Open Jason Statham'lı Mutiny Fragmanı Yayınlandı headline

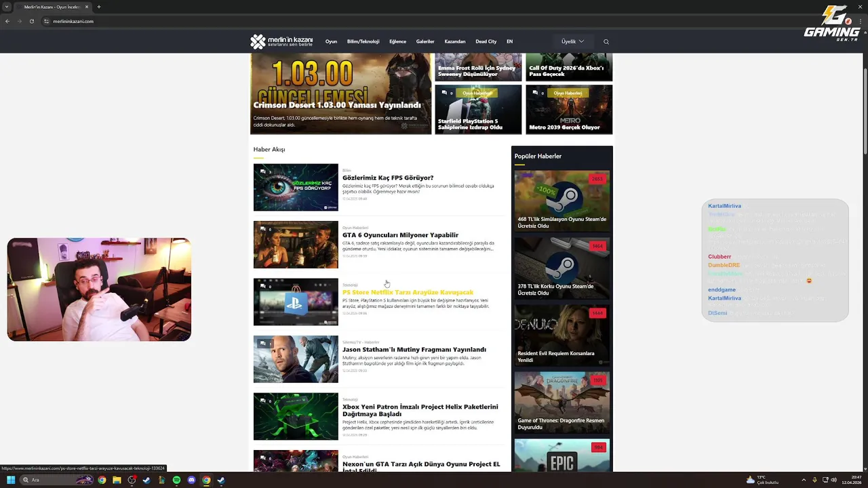point(414,350)
